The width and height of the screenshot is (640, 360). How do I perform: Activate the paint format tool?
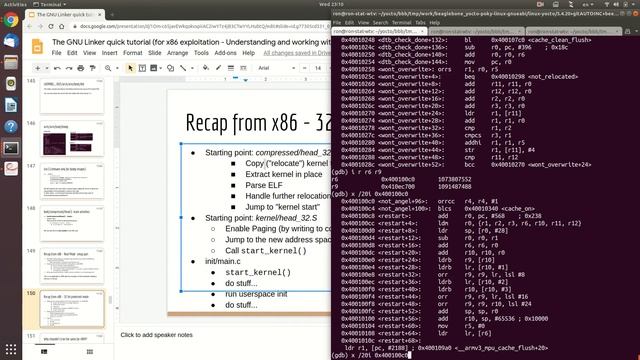[x=93, y=68]
